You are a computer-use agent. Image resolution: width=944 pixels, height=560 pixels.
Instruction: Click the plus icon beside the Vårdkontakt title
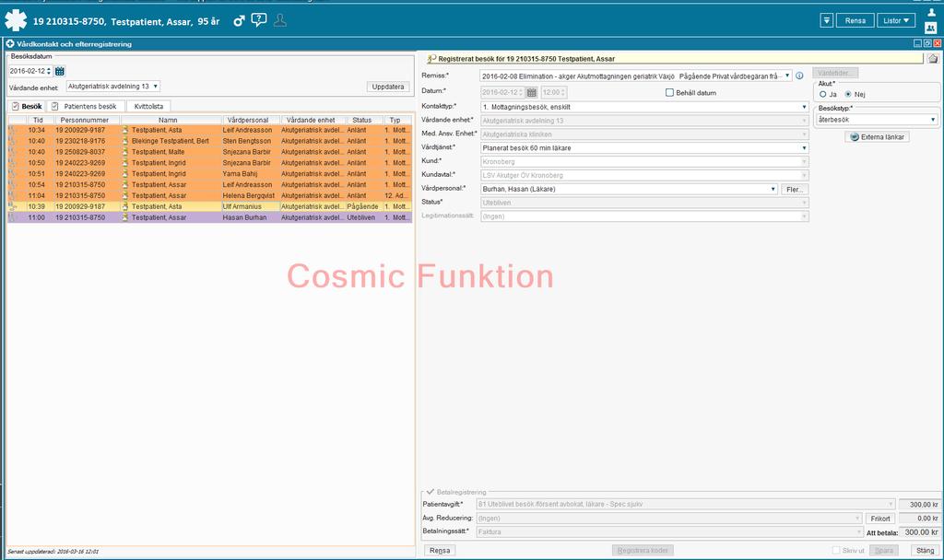10,44
